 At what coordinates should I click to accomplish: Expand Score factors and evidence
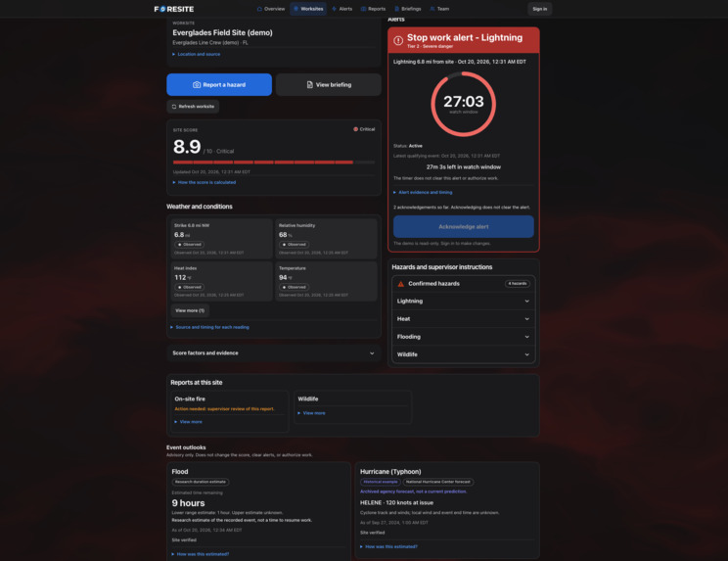tap(274, 353)
